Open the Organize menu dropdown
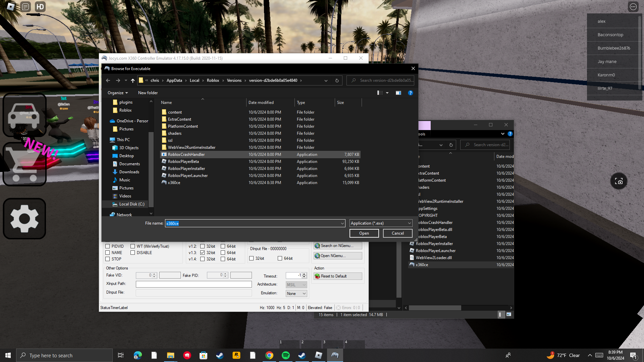This screenshot has height=362, width=644. pyautogui.click(x=118, y=93)
